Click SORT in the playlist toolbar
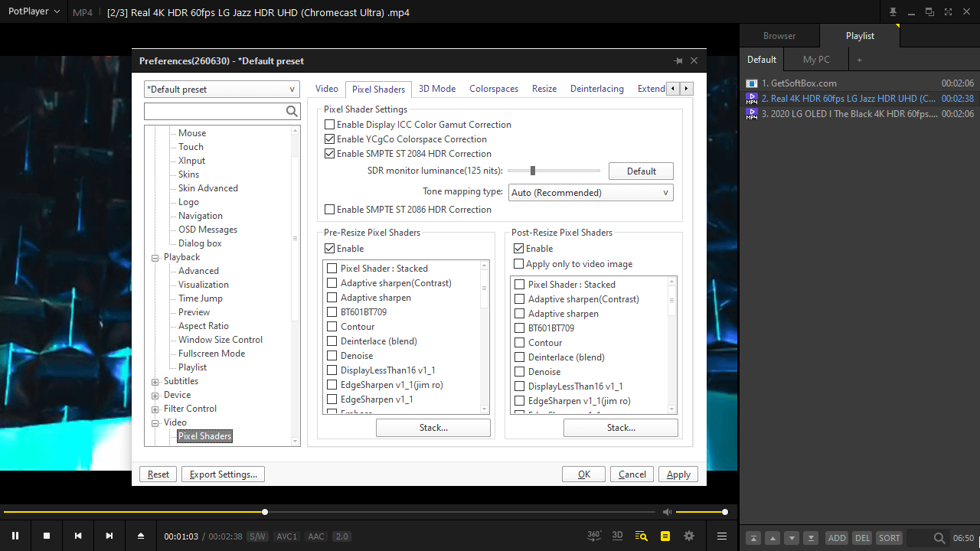 (890, 538)
